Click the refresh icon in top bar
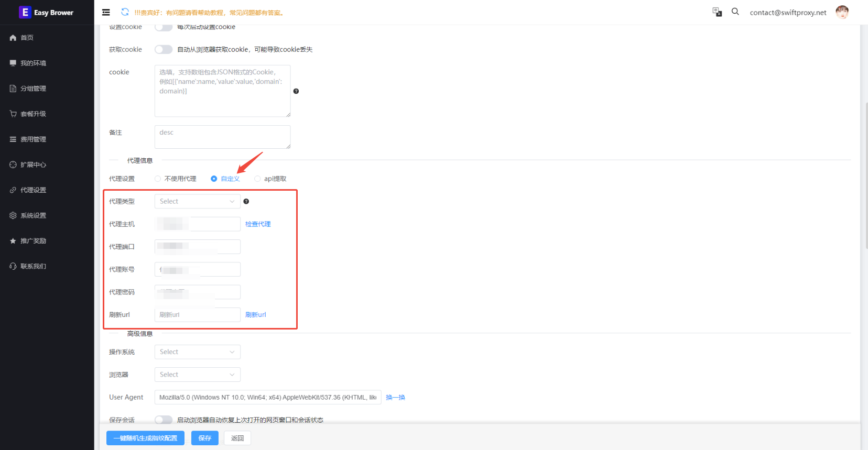This screenshot has height=450, width=868. pyautogui.click(x=125, y=12)
